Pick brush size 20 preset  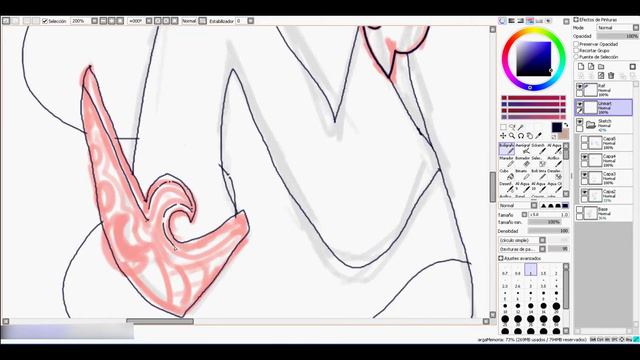[556, 309]
